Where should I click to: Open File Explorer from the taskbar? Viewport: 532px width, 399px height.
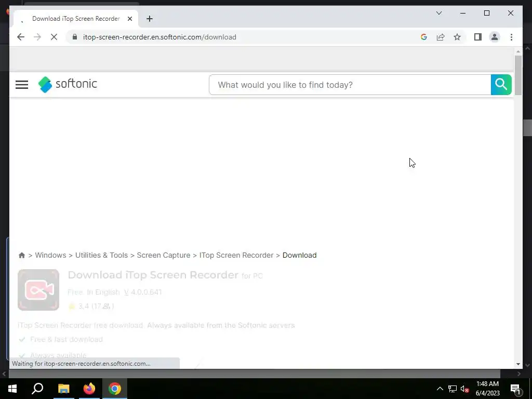point(63,389)
